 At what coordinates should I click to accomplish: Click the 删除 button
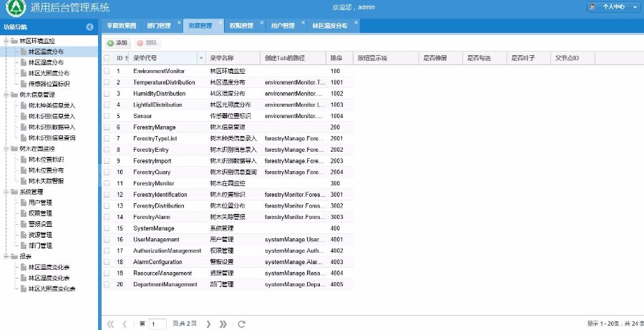(147, 43)
